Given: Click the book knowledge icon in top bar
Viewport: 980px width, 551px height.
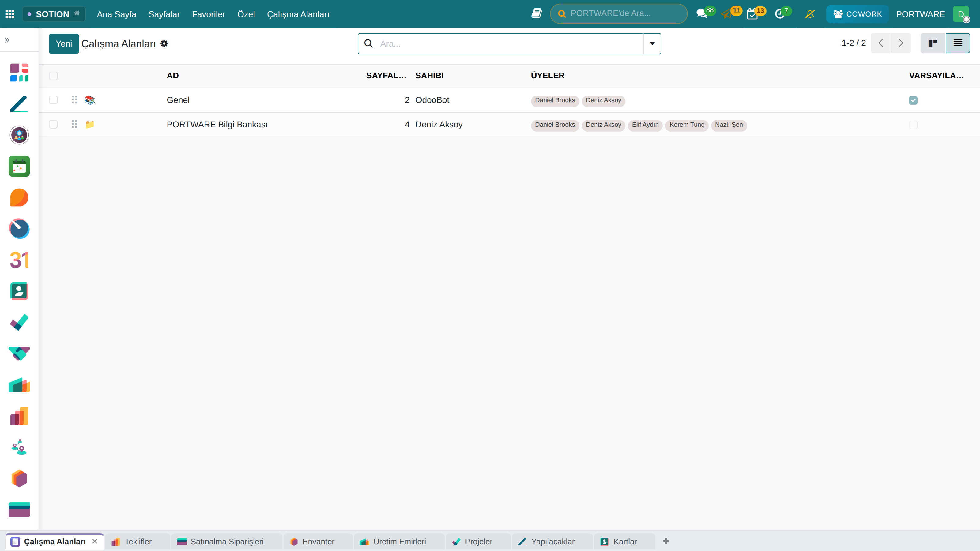Looking at the screenshot, I should click(537, 14).
